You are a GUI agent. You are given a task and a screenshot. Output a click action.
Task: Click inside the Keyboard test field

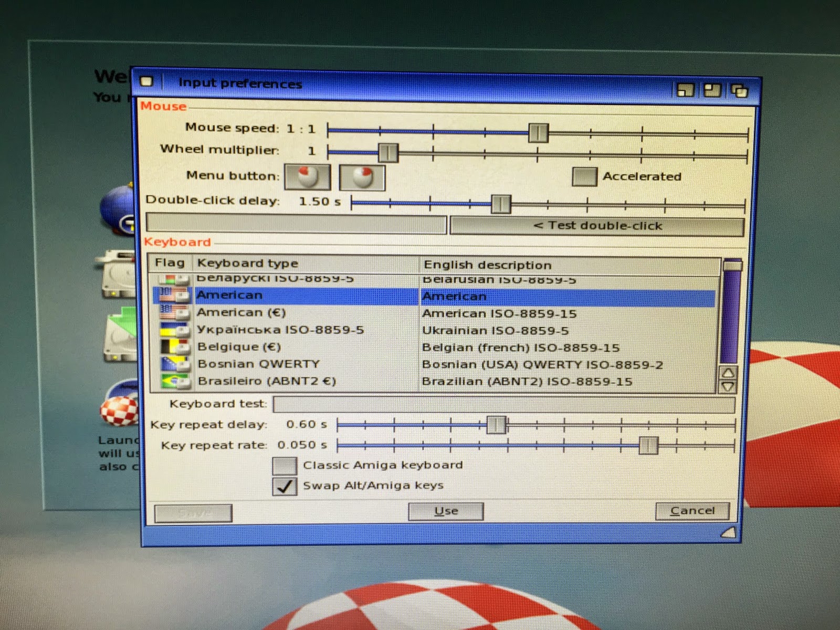[504, 405]
